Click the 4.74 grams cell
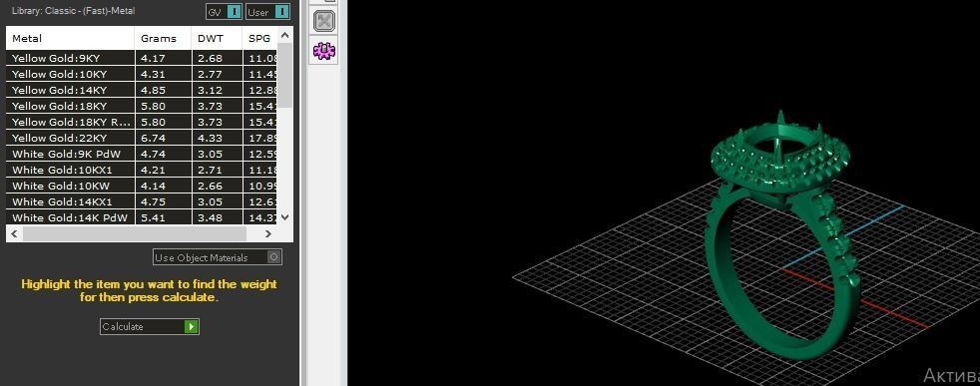Screen dimensions: 980x386 point(163,154)
